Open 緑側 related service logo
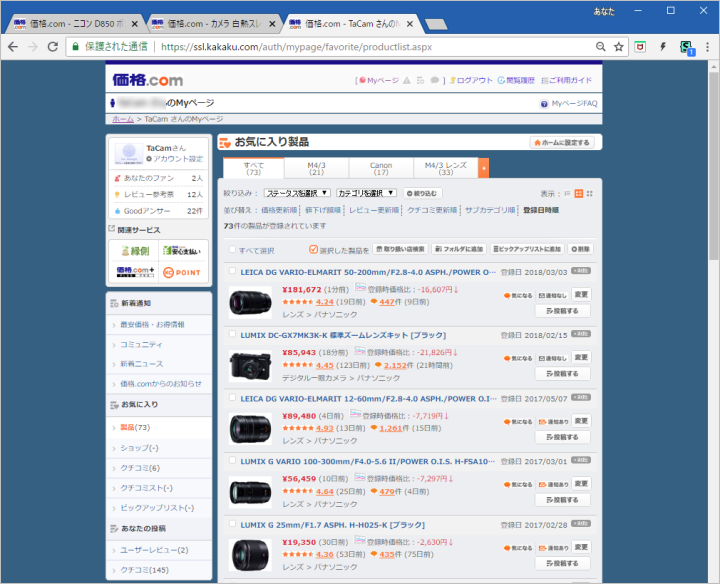This screenshot has height=584, width=720. [135, 251]
